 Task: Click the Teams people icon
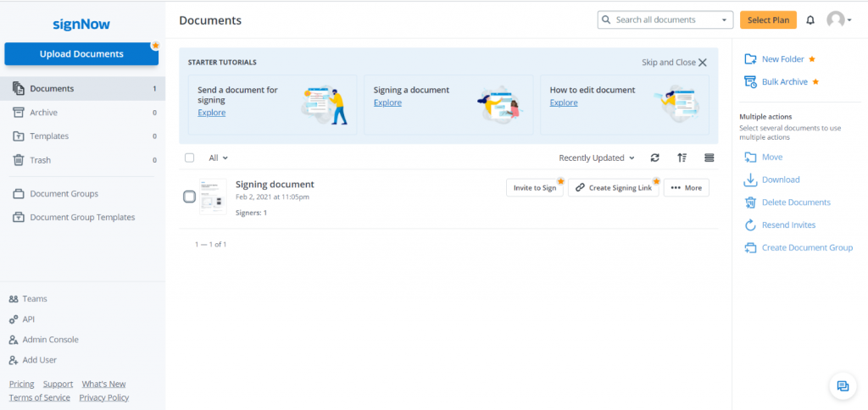click(x=14, y=299)
